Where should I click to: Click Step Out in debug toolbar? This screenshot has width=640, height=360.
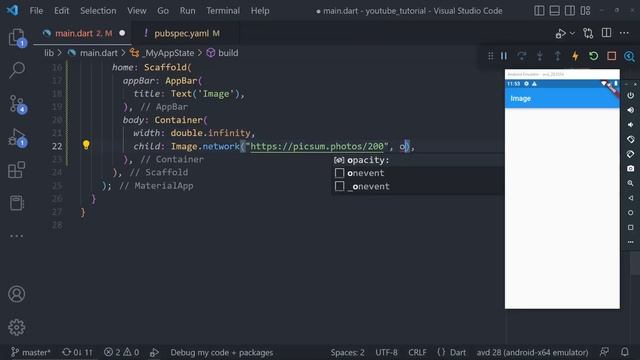[558, 56]
